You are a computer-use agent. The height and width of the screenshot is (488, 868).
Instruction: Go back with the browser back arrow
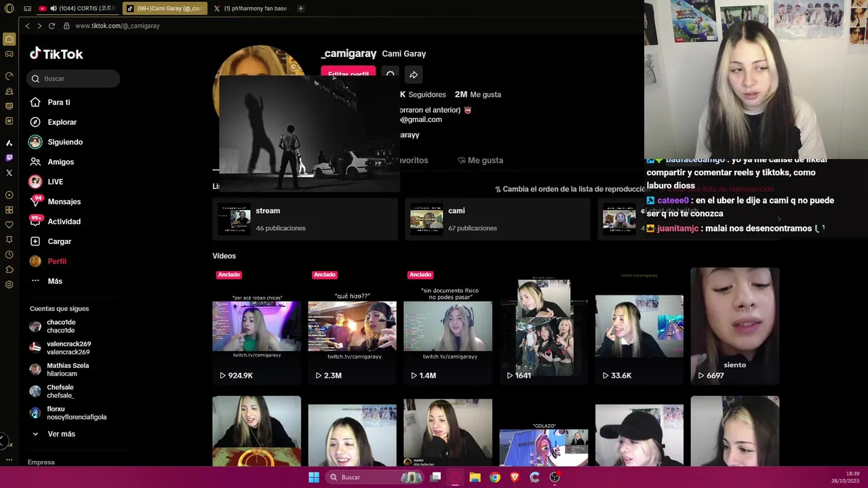pos(27,26)
